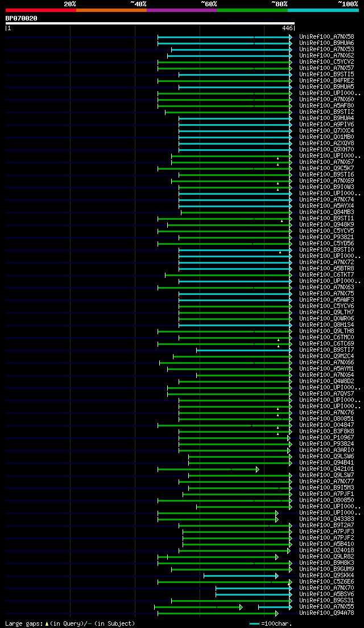Select the UniRef100_B9GUM9 label
Viewport: 364px width, 628px height.
326,569
